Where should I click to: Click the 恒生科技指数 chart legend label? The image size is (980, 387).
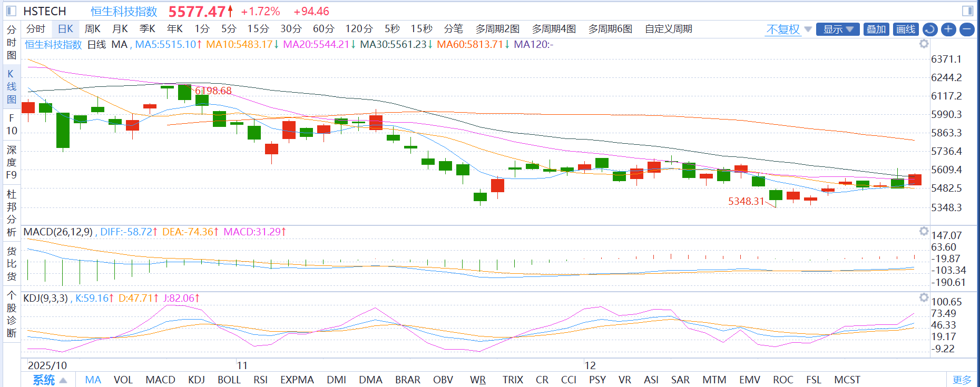pyautogui.click(x=53, y=45)
